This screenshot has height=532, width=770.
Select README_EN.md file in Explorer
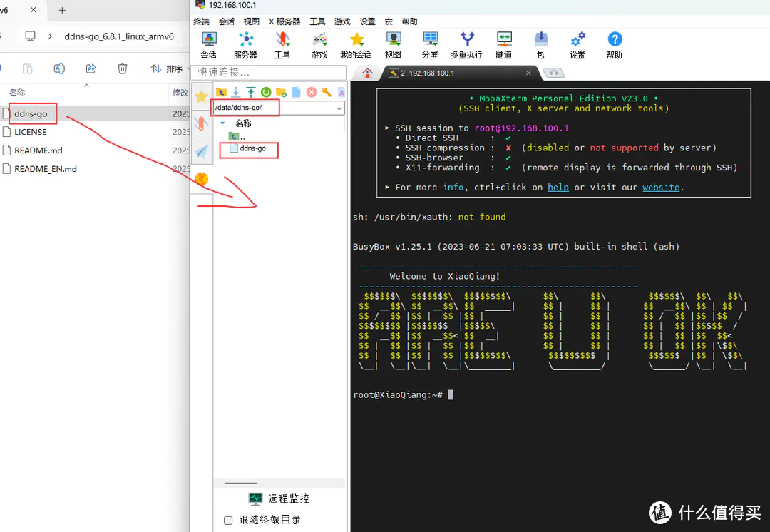pyautogui.click(x=45, y=169)
